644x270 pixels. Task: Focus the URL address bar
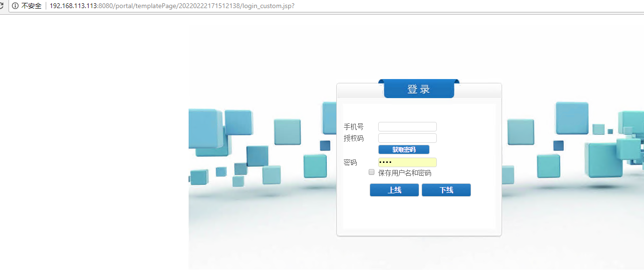coord(333,6)
